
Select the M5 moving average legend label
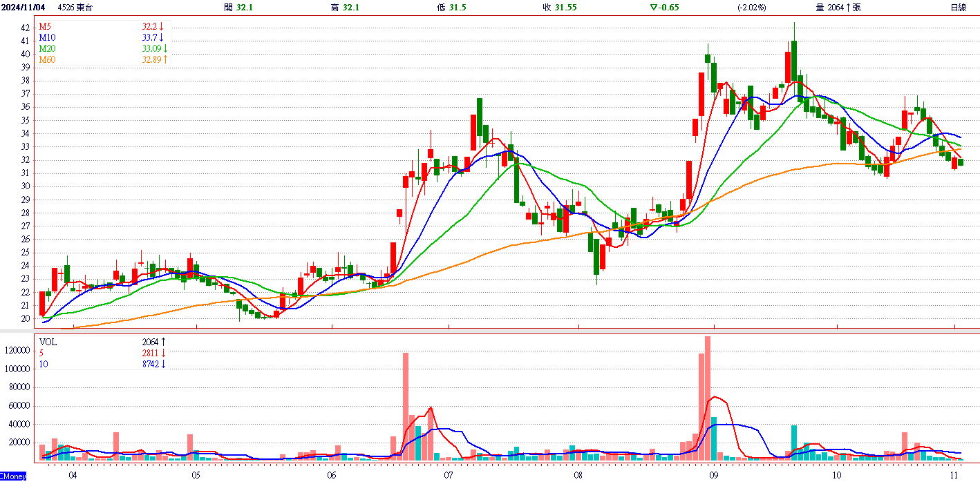[45, 27]
